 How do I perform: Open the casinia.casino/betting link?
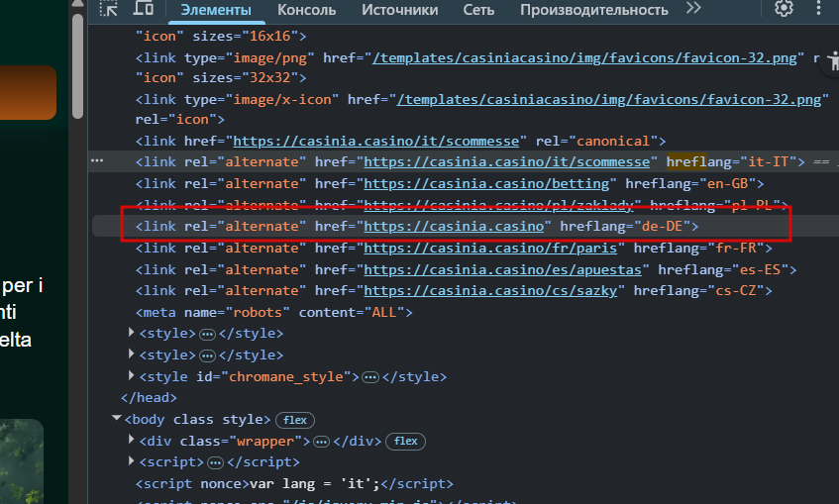coord(486,184)
